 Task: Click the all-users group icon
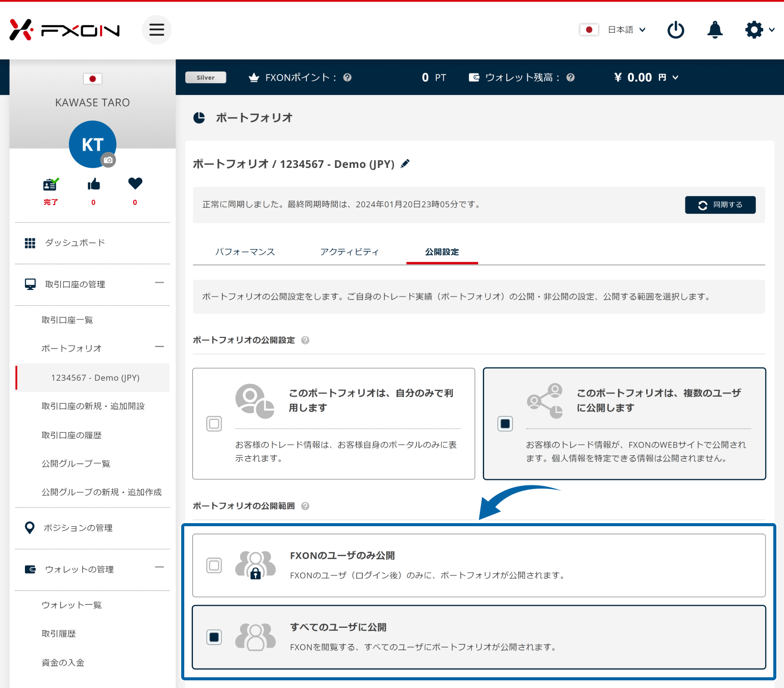coord(255,637)
